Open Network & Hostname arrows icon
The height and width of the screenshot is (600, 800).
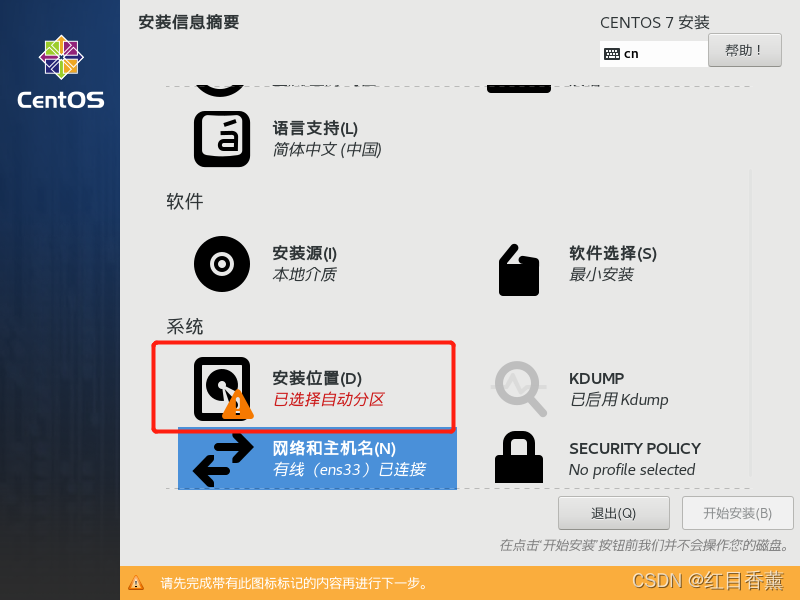coord(223,460)
